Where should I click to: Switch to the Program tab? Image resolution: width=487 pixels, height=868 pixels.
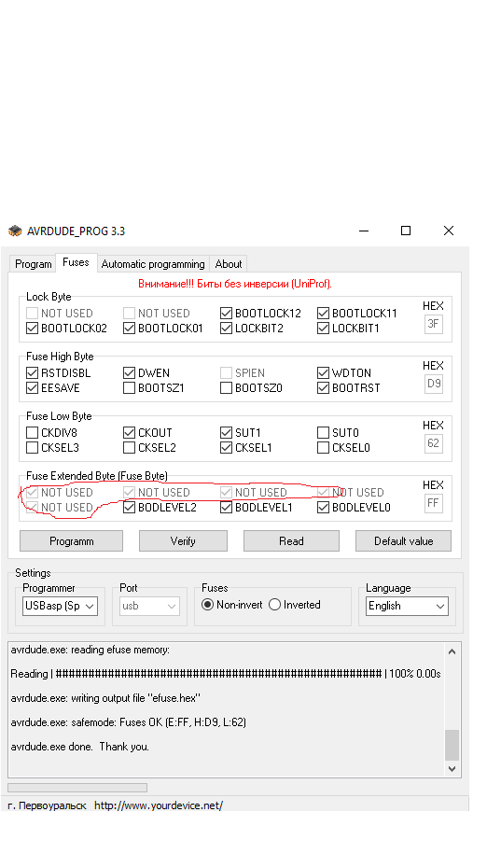(34, 264)
